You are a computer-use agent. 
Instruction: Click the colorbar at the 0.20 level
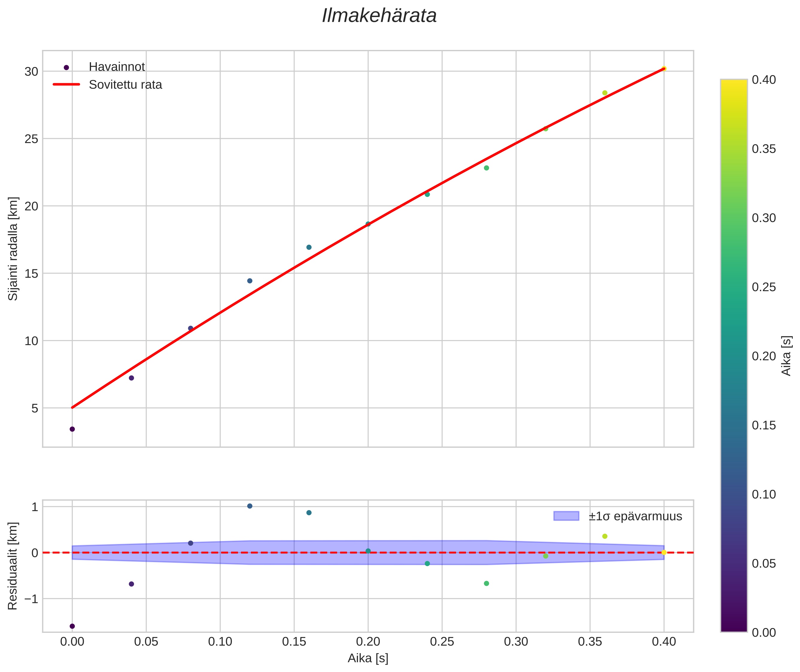coord(733,356)
